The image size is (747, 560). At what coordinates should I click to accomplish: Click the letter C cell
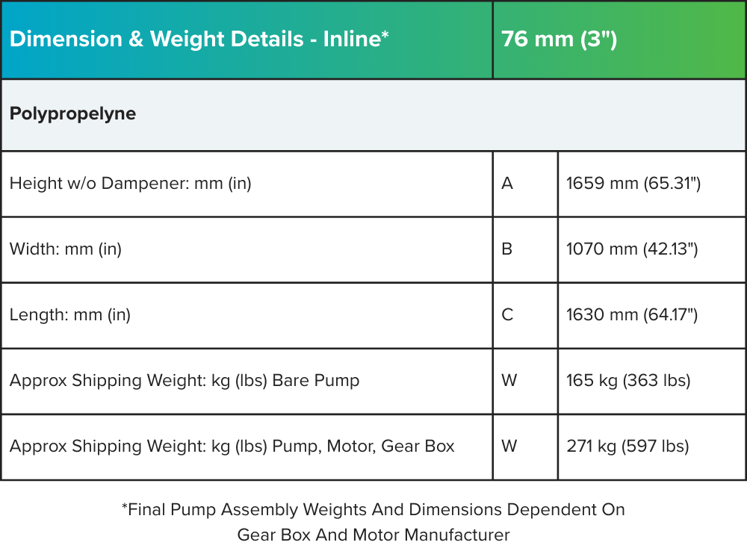coord(508,315)
